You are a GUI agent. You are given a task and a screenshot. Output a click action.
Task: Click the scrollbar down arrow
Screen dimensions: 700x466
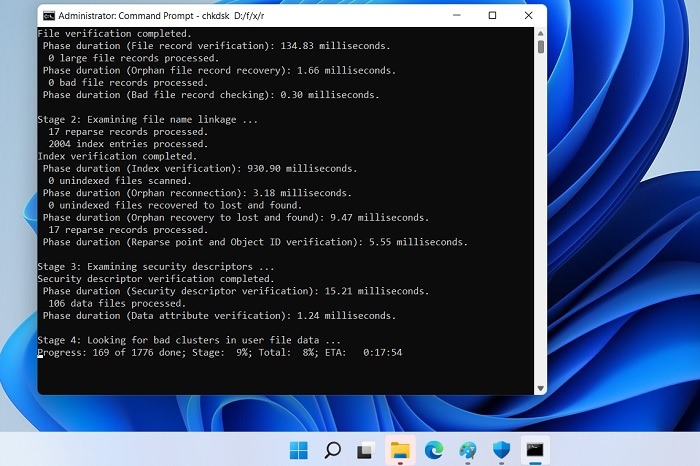click(x=541, y=388)
